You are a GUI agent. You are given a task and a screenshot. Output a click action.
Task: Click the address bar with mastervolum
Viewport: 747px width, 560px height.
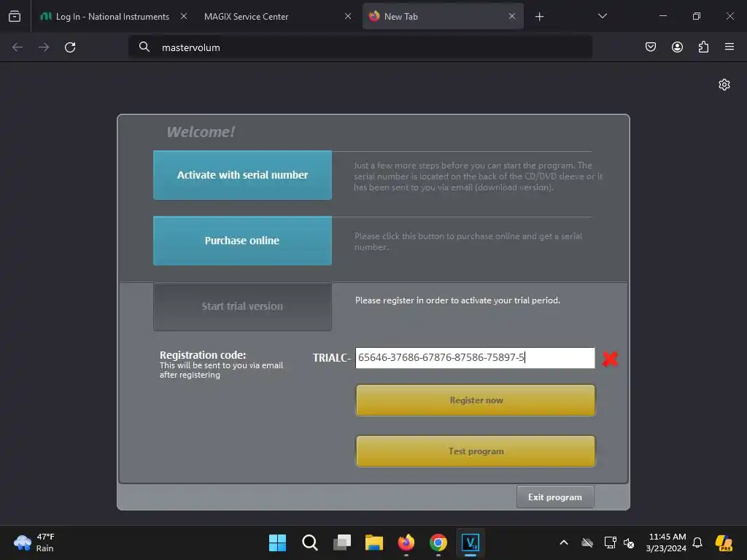(x=360, y=47)
